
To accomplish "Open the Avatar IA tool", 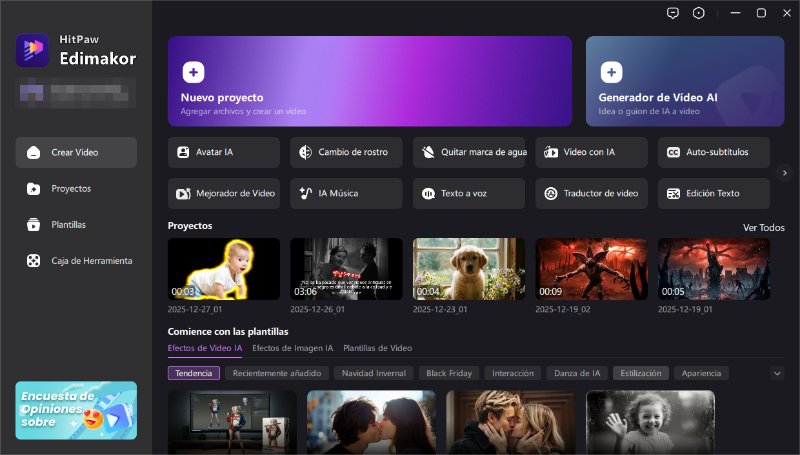I will [224, 152].
